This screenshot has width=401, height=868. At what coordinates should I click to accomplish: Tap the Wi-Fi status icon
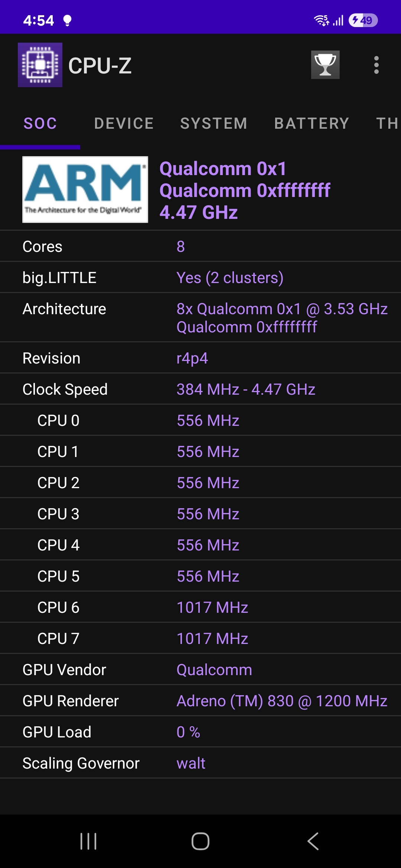(321, 20)
